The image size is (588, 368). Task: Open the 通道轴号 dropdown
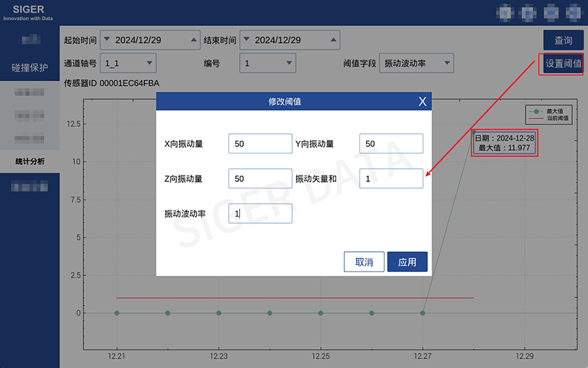[x=128, y=63]
